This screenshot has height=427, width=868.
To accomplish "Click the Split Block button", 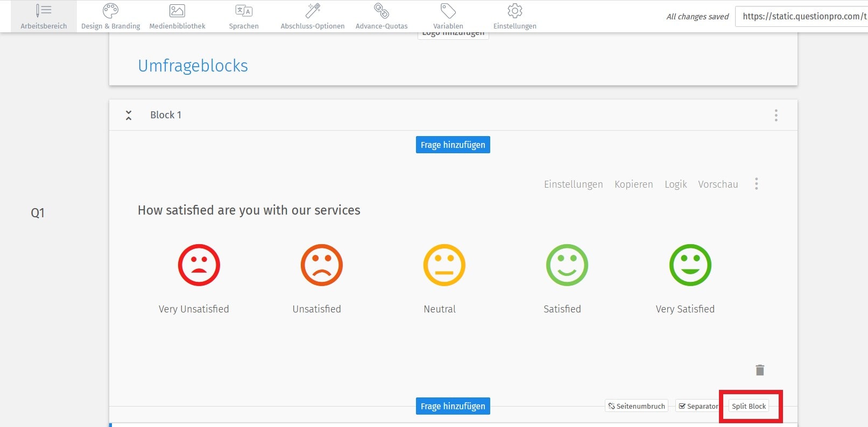I will (749, 406).
